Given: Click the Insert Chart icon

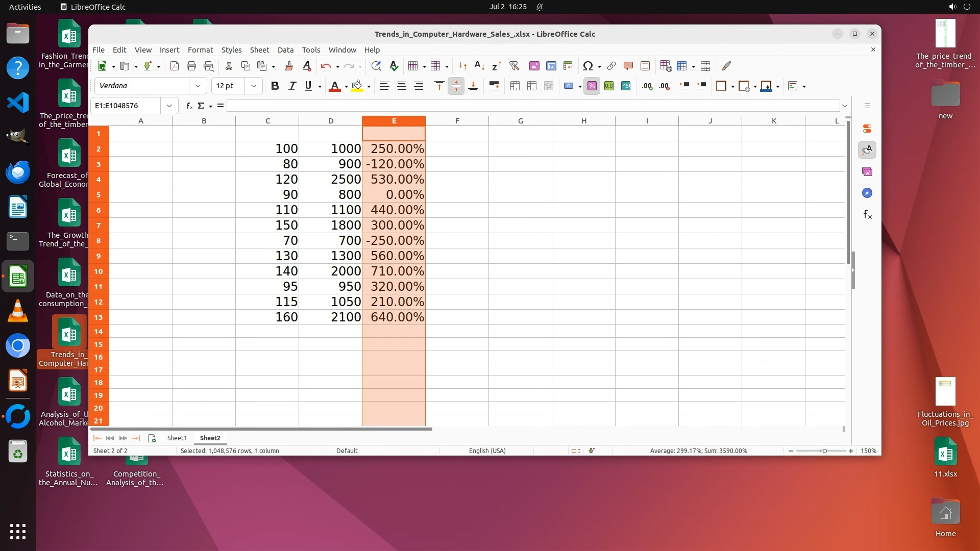Looking at the screenshot, I should [551, 66].
